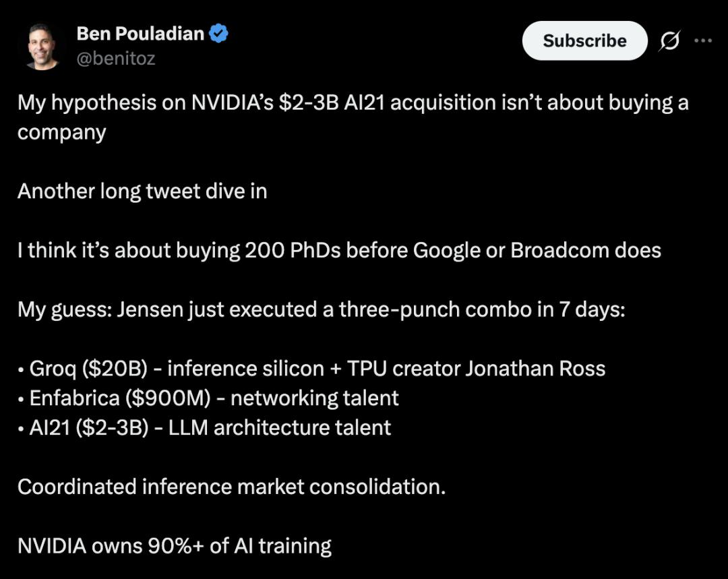This screenshot has width=728, height=579.
Task: Click the blue verified badge
Action: pyautogui.click(x=218, y=33)
